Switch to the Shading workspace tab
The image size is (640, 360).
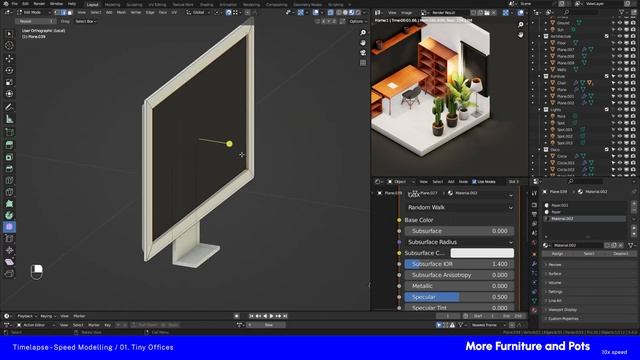pyautogui.click(x=206, y=4)
